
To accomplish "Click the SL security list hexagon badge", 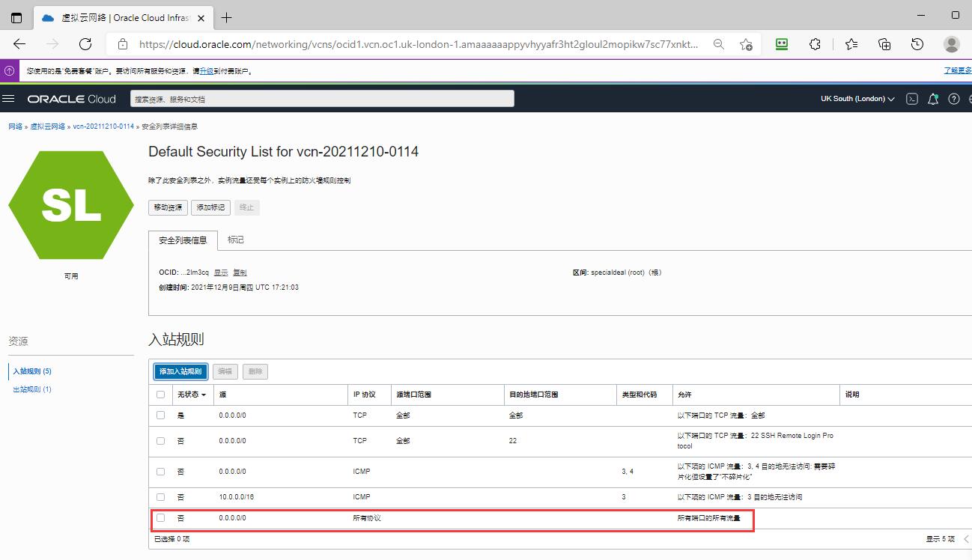I will (71, 204).
